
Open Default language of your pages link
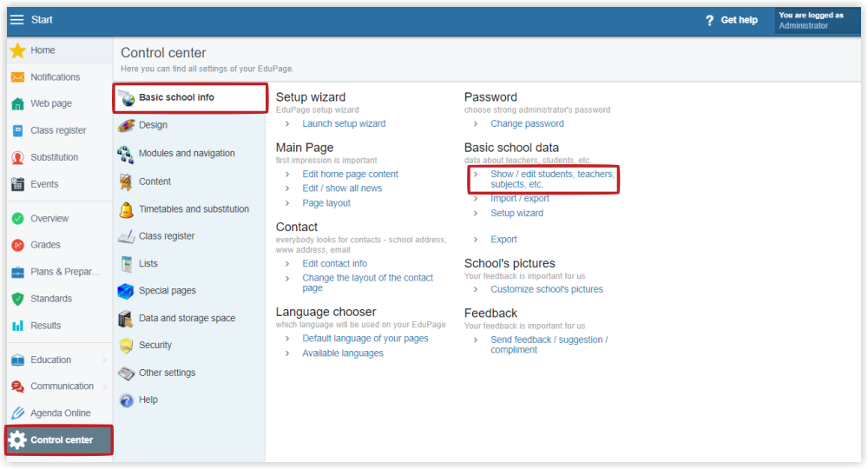pyautogui.click(x=365, y=339)
